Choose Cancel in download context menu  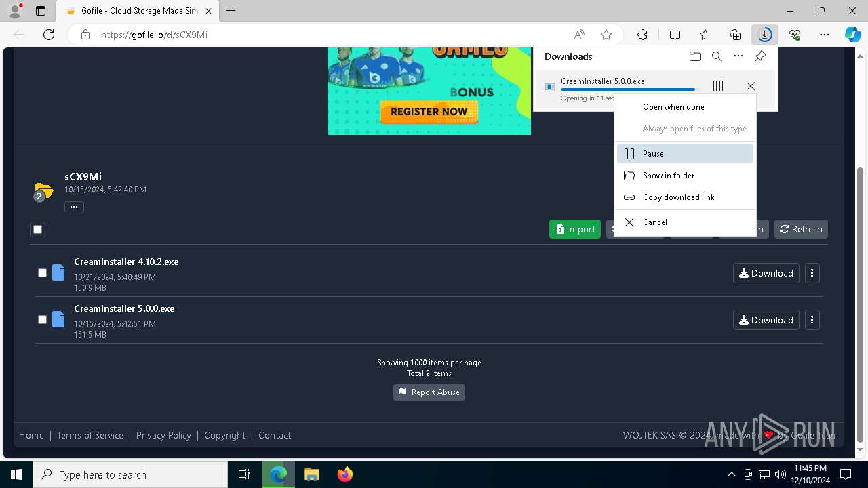[x=685, y=222]
